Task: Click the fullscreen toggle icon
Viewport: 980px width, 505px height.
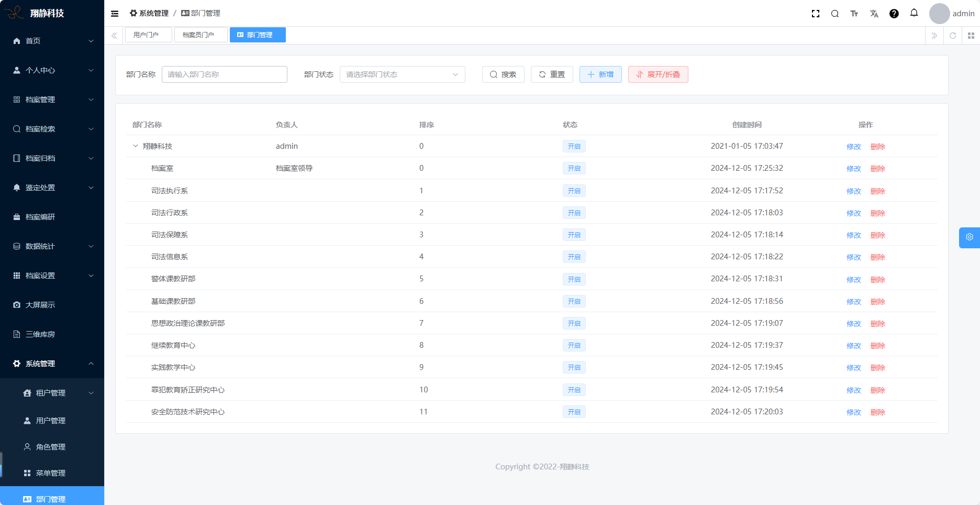Action: pyautogui.click(x=815, y=14)
